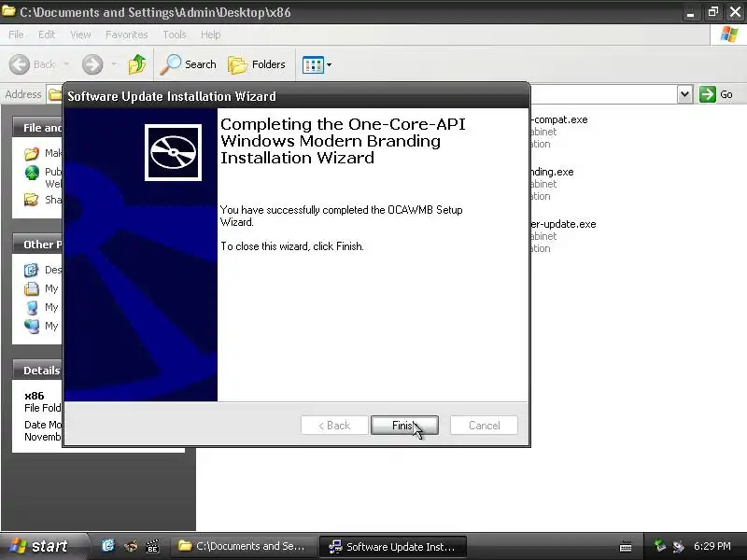Open the View menu in Explorer
Screen dimensions: 747x560
coord(80,35)
